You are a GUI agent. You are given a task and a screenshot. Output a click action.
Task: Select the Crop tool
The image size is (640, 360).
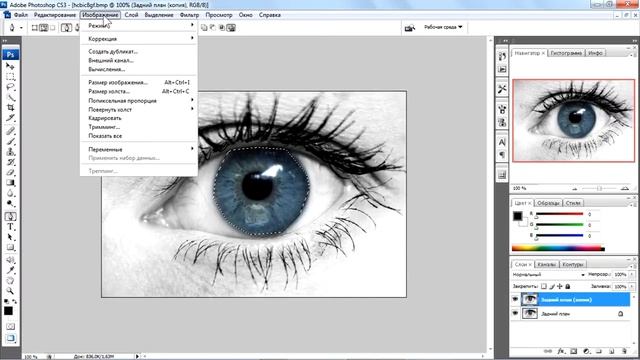click(10, 107)
